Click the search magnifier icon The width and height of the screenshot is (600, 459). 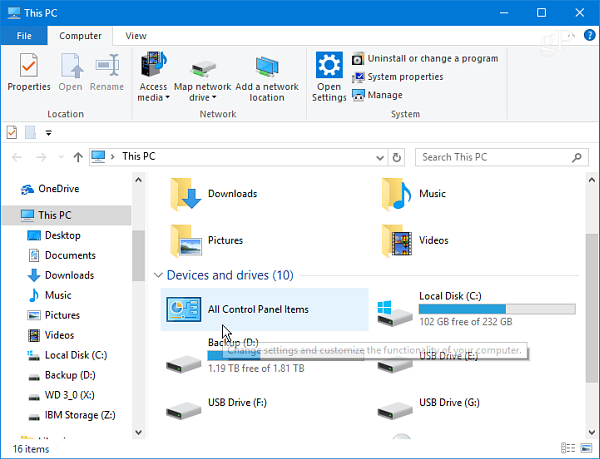tap(577, 157)
